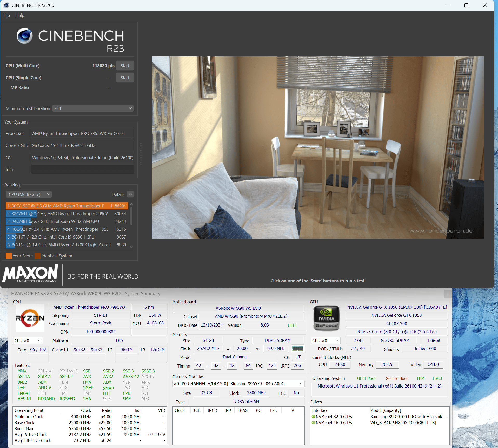Open the File menu
Screen dimensions: 498x448
pyautogui.click(x=6, y=15)
